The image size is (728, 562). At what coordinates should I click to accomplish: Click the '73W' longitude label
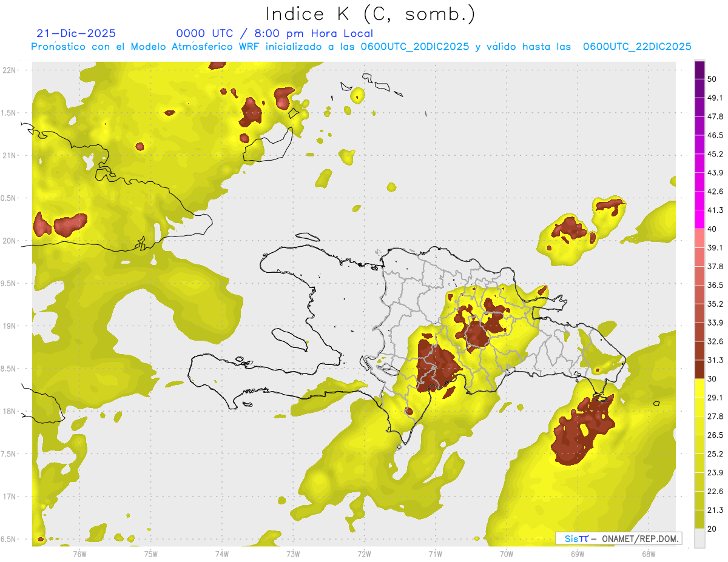(293, 554)
